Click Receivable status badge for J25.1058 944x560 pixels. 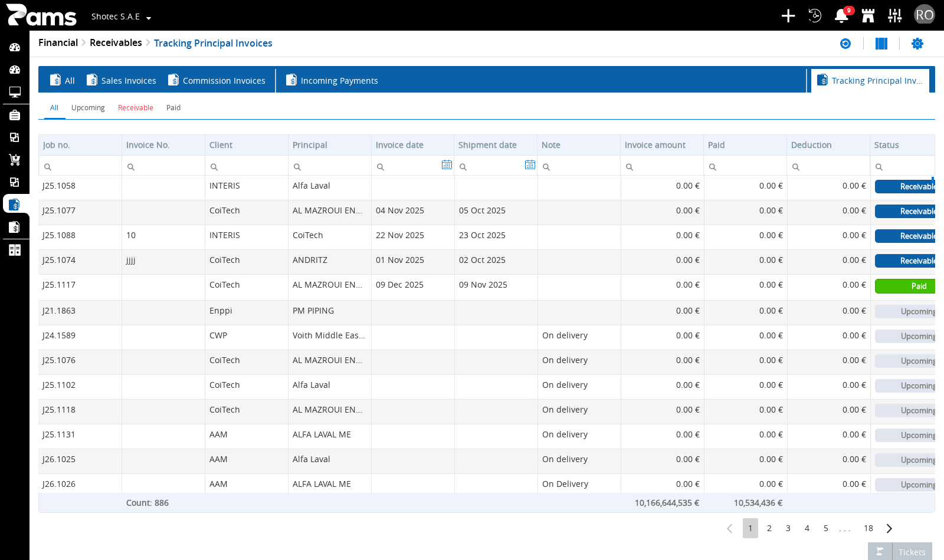point(905,186)
